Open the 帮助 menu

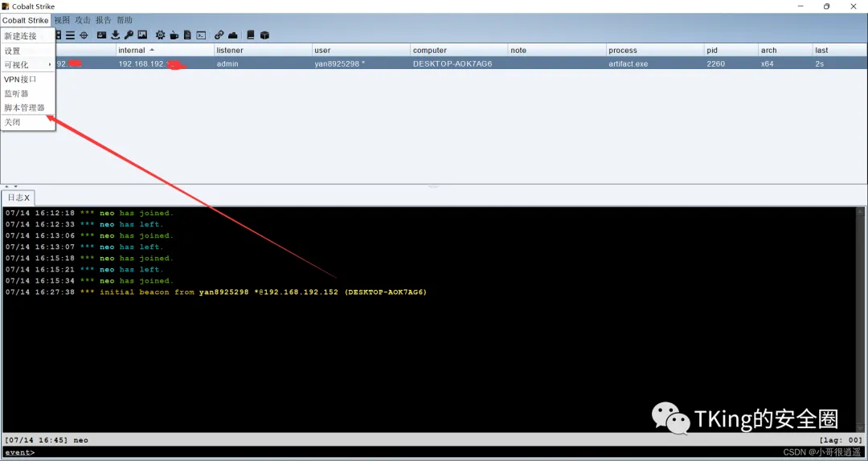tap(125, 20)
